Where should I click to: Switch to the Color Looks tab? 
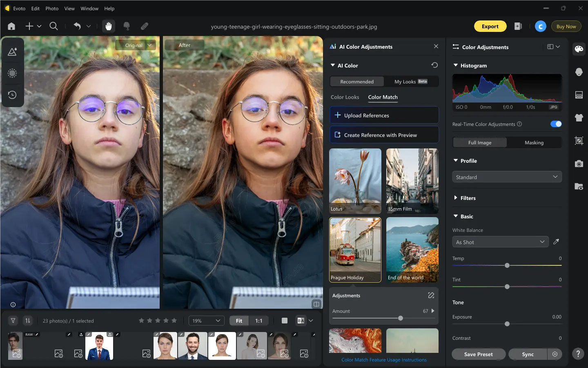[x=345, y=97]
